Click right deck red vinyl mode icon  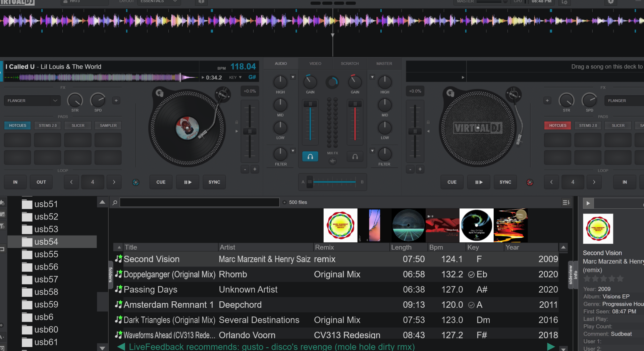(530, 182)
